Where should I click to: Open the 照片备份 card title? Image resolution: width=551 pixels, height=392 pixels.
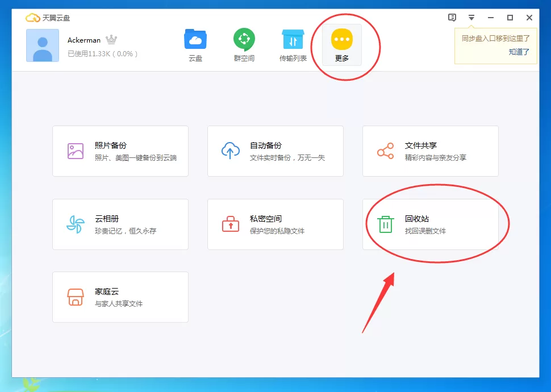coord(111,145)
